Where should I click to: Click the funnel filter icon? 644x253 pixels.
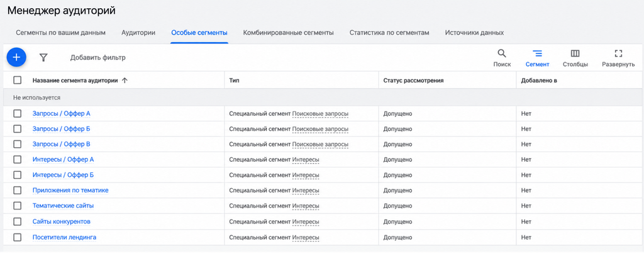(43, 57)
